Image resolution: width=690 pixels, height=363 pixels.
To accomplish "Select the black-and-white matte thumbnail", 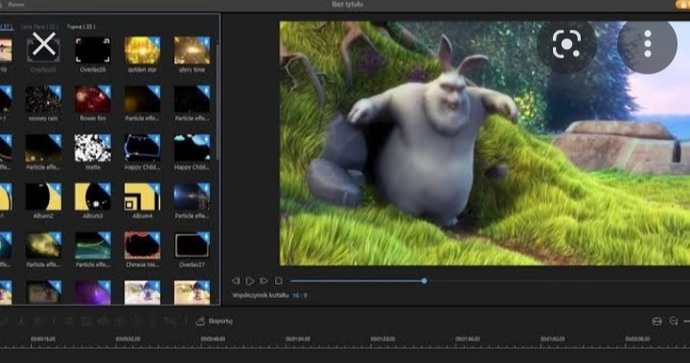I will [x=93, y=148].
